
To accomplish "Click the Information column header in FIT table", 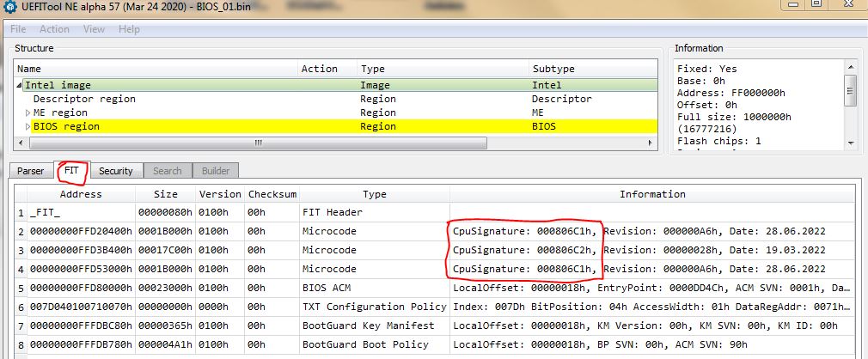I will point(652,194).
